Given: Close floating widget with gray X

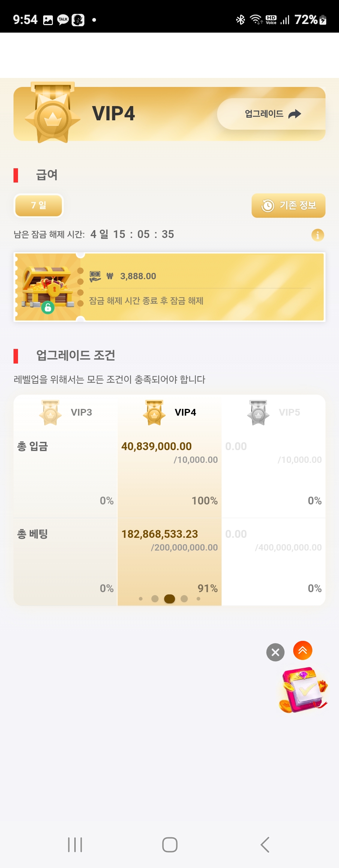Looking at the screenshot, I should tap(275, 652).
